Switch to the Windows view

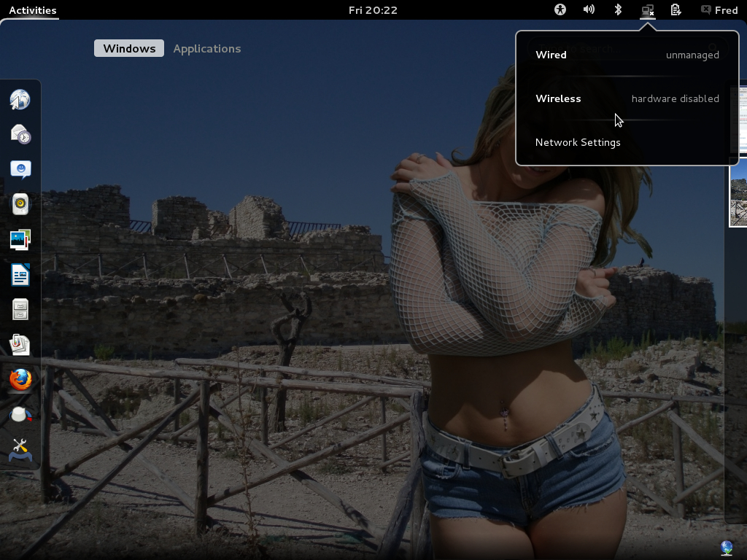click(129, 48)
